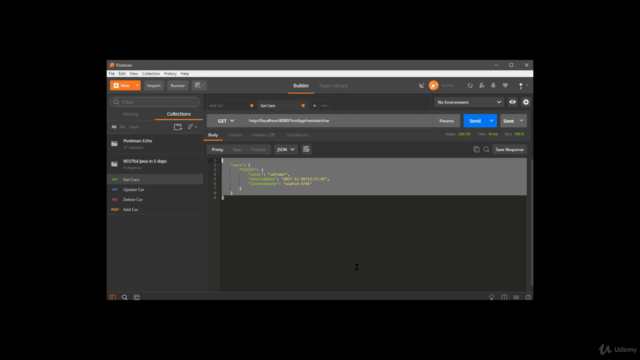This screenshot has width=640, height=360.
Task: Switch to the Get Cars request tab
Action: 282,106
